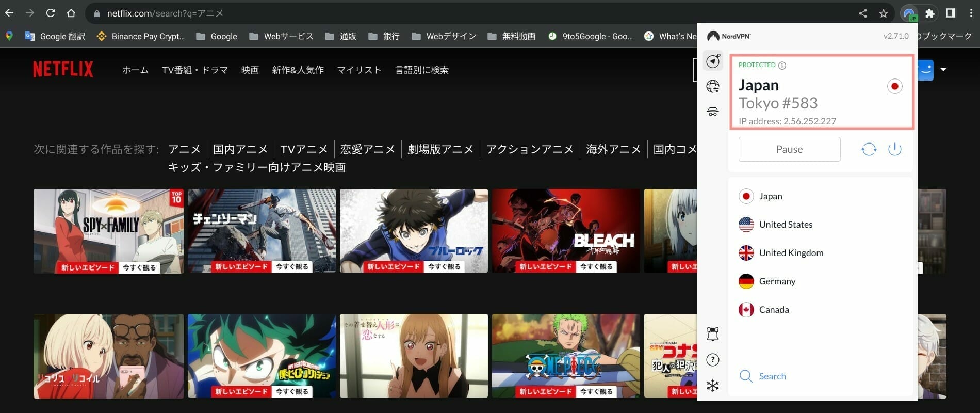Click the NordVPN logo in popup header

point(729,36)
